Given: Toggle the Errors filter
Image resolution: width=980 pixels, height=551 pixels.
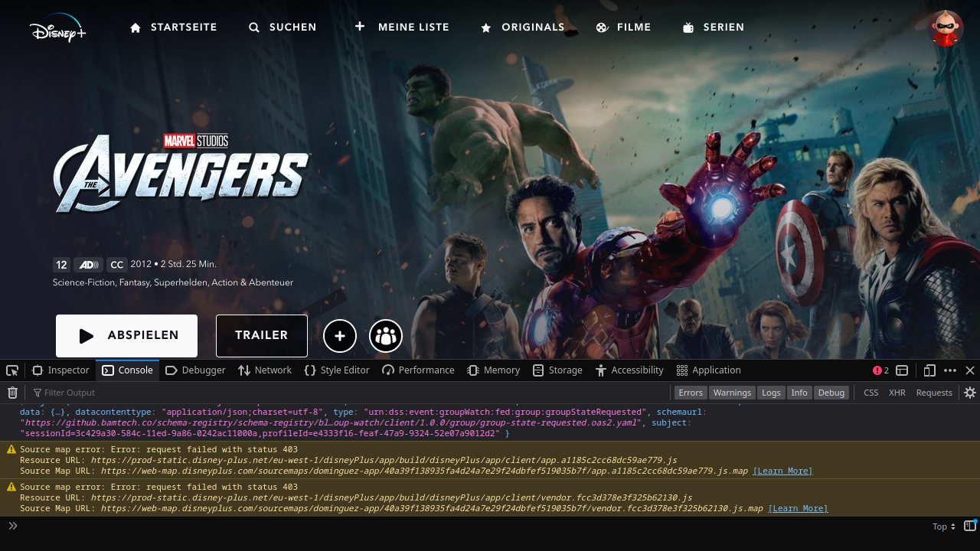Looking at the screenshot, I should click(691, 393).
